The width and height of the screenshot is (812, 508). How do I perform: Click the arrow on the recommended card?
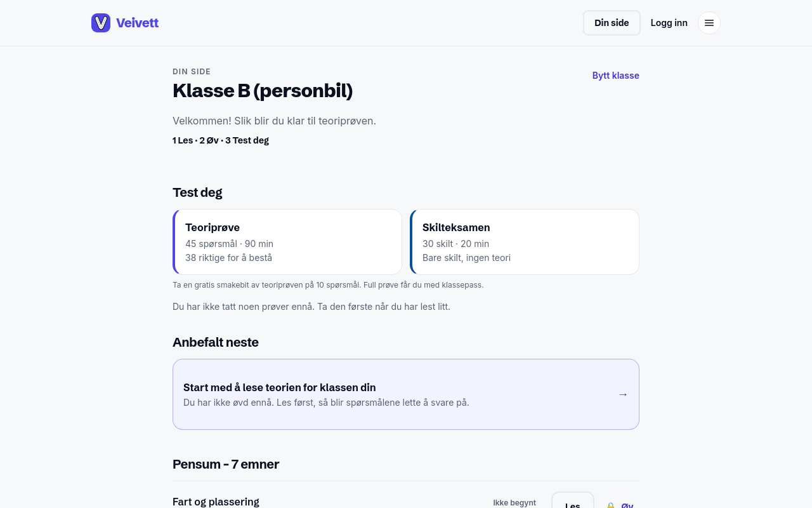[x=623, y=394]
